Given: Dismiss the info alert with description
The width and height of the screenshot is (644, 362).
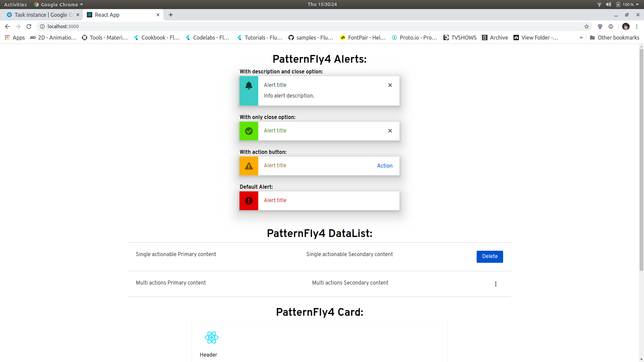Looking at the screenshot, I should coord(390,85).
